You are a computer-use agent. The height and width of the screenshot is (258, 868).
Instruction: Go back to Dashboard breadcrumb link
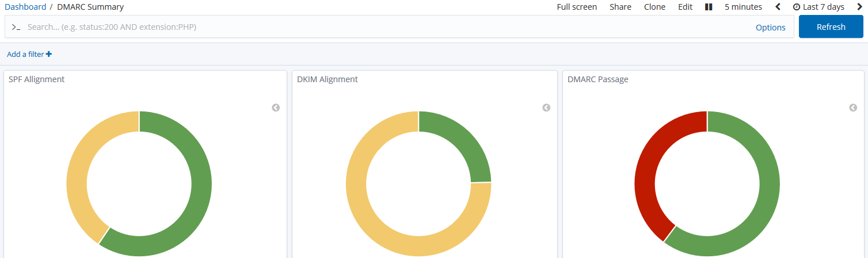click(25, 7)
